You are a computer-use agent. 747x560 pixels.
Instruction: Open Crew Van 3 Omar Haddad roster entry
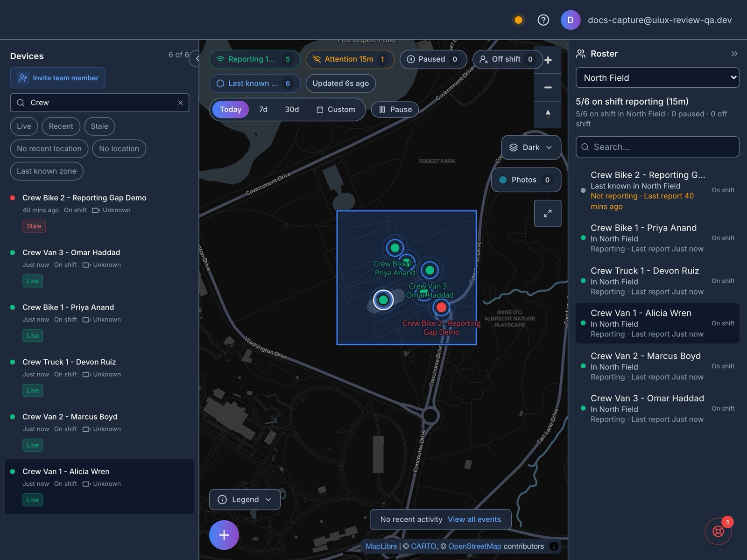pyautogui.click(x=657, y=409)
